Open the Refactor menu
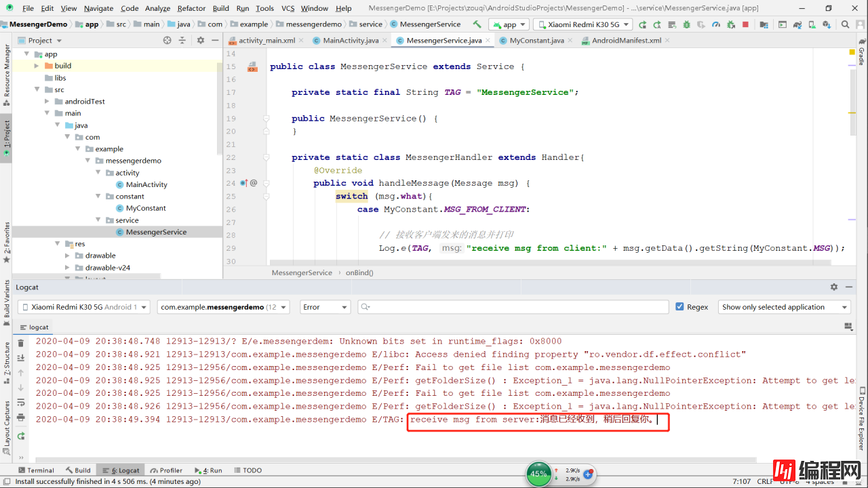The image size is (868, 488). (191, 8)
